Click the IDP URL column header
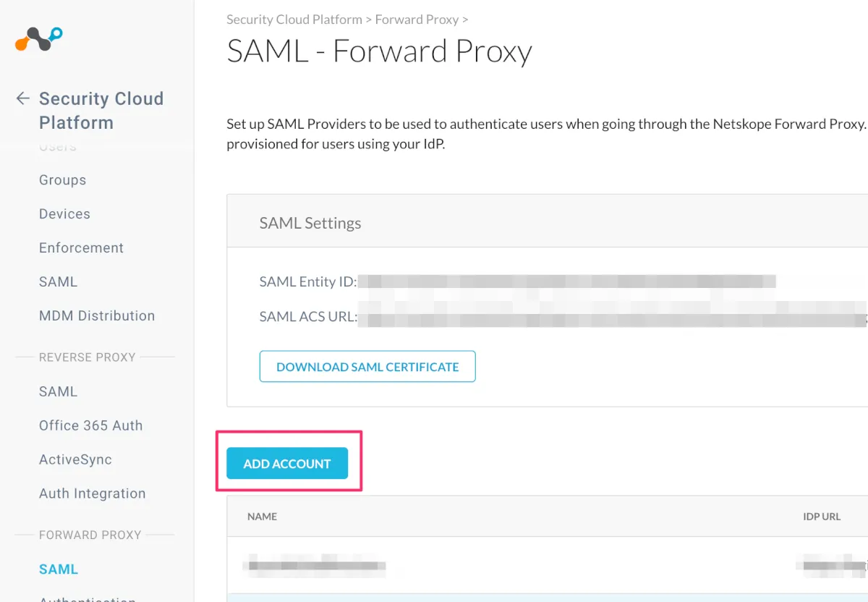This screenshot has height=602, width=868. 821,517
